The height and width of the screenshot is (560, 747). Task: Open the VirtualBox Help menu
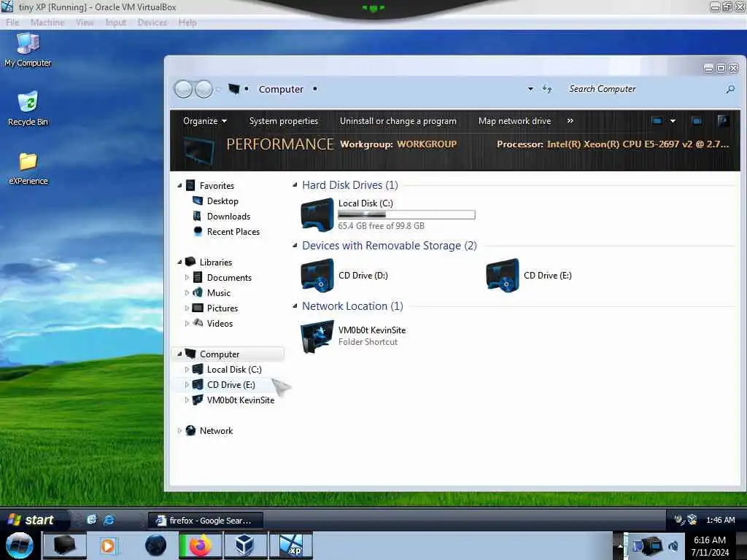(x=187, y=23)
